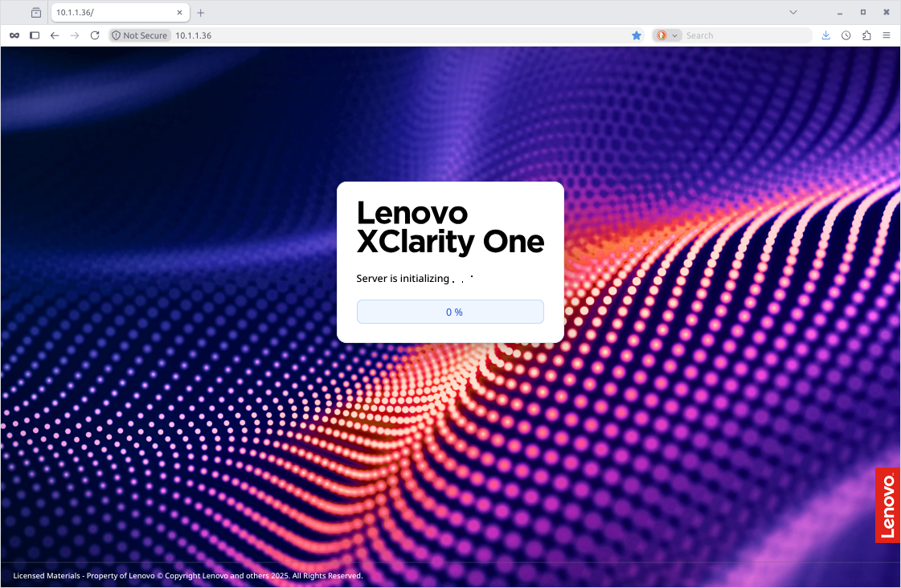This screenshot has width=901, height=588.
Task: Open browsing history clock icon
Action: 846,35
